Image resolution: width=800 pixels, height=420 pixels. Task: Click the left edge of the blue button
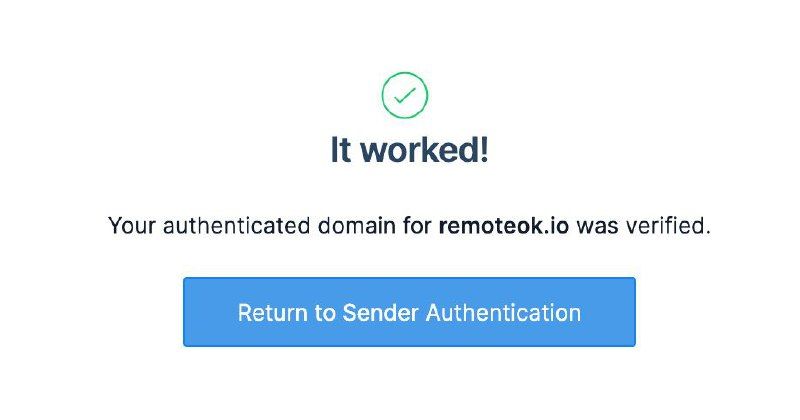[190, 312]
